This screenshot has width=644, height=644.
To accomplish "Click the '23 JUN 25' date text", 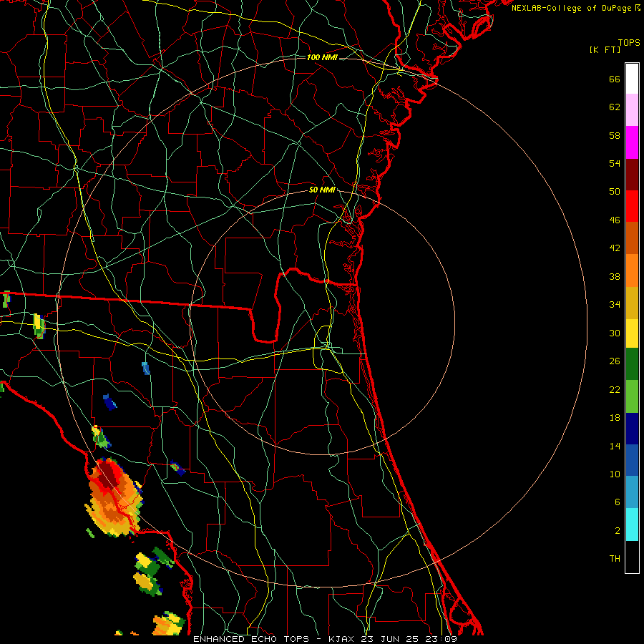I will coord(391,639).
